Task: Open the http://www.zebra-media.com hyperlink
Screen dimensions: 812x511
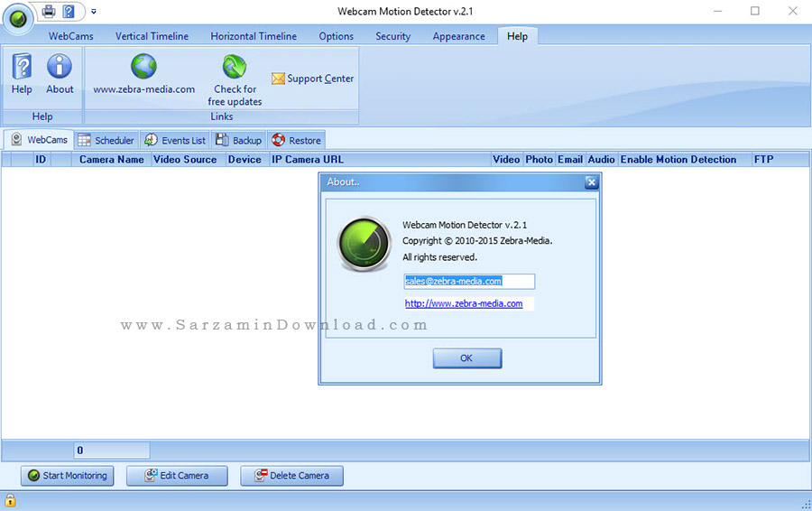Action: pyautogui.click(x=464, y=303)
